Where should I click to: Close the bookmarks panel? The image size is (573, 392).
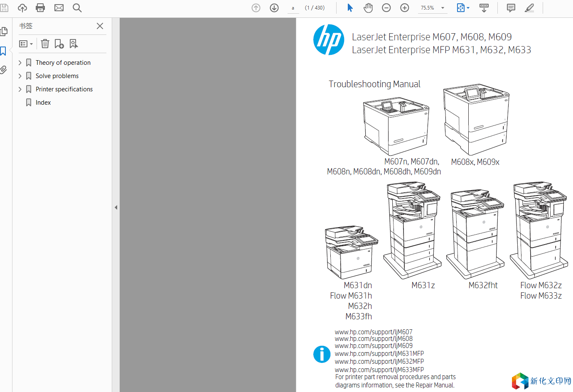pyautogui.click(x=100, y=26)
